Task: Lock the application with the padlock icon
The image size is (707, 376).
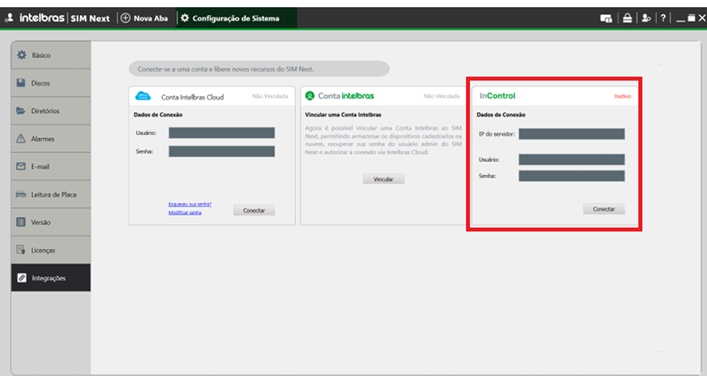Action: (627, 18)
